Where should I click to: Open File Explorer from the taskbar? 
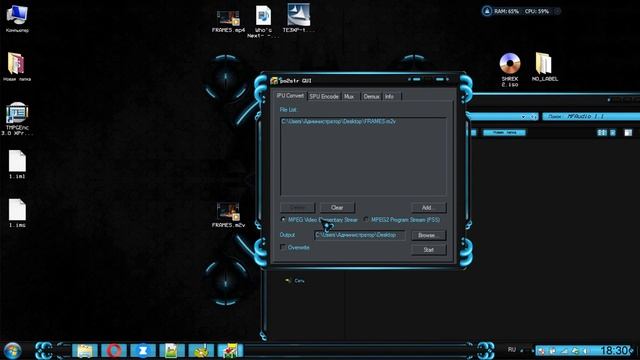(85, 351)
